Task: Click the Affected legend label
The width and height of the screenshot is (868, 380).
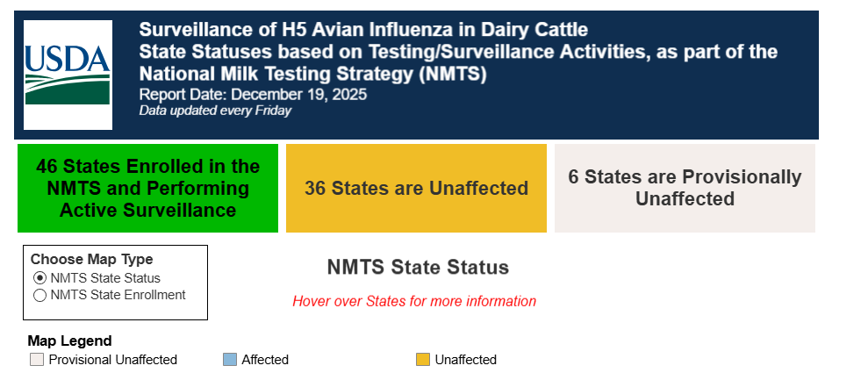Action: click(x=265, y=360)
